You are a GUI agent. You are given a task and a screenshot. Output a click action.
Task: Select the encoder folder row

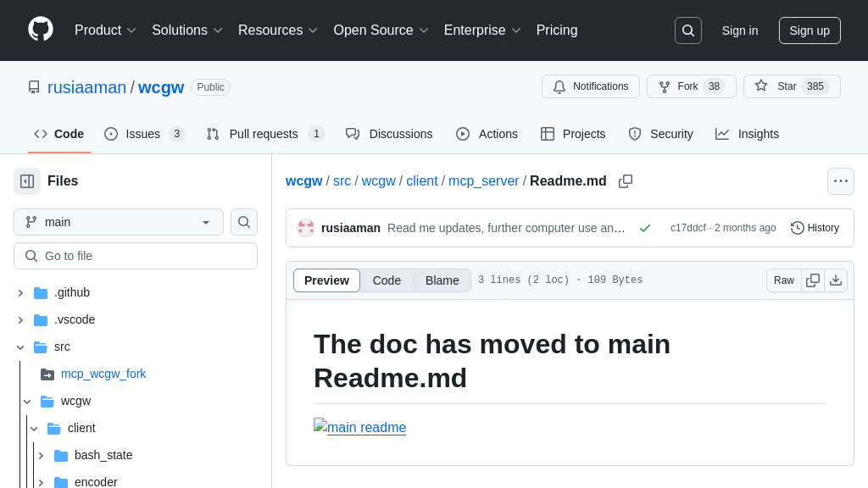[136, 480]
